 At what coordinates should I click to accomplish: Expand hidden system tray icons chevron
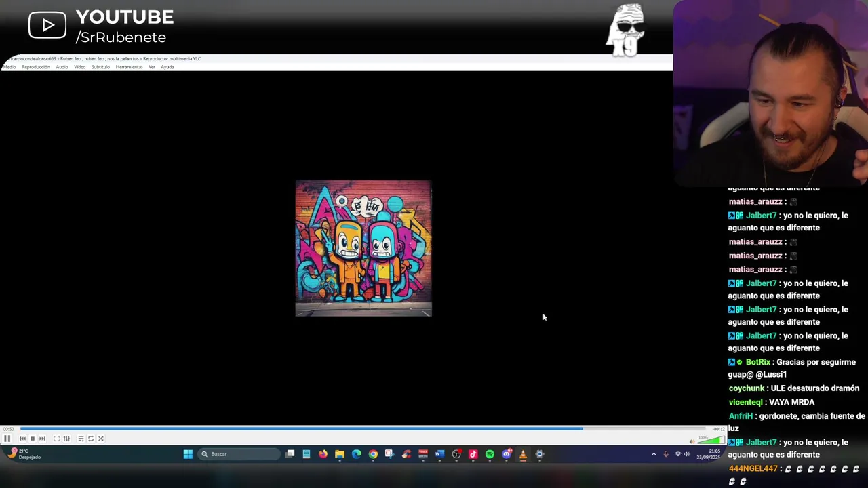pyautogui.click(x=654, y=454)
